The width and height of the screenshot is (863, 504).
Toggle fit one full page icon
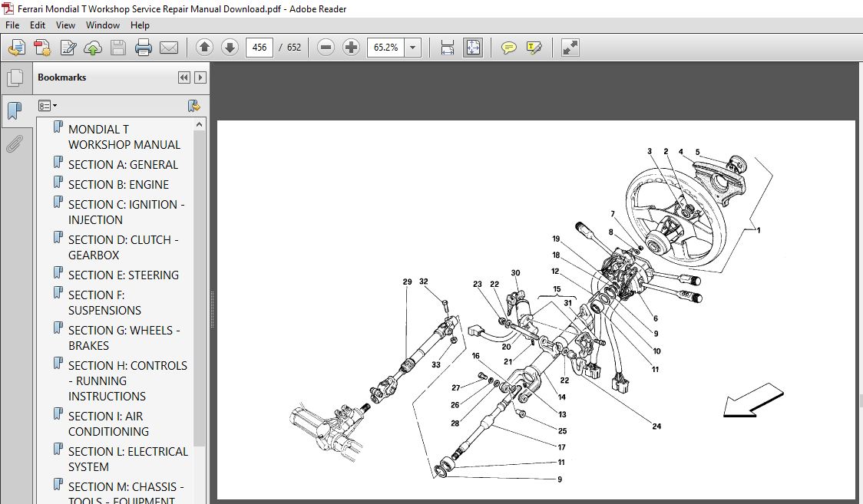pos(473,48)
